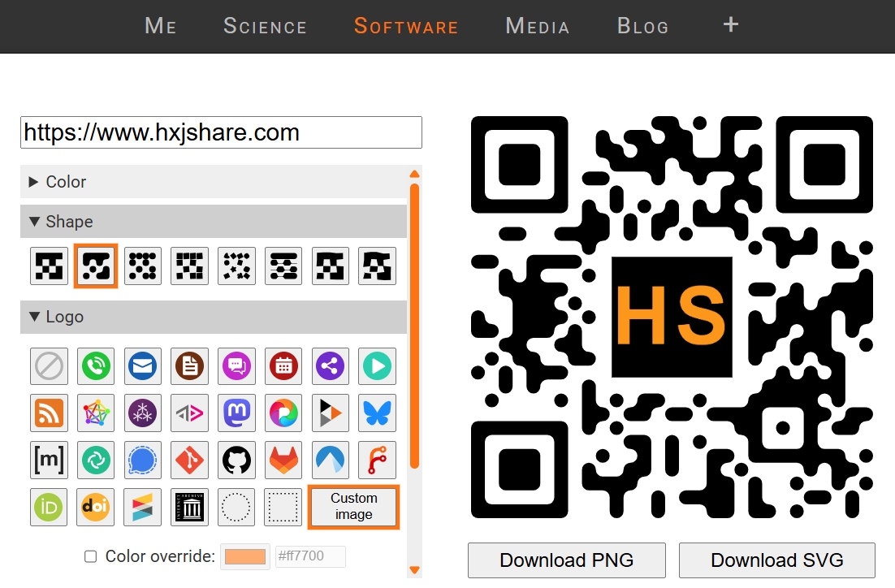Select the heavily distorted squares QR shape
The height and width of the screenshot is (588, 895).
(378, 266)
